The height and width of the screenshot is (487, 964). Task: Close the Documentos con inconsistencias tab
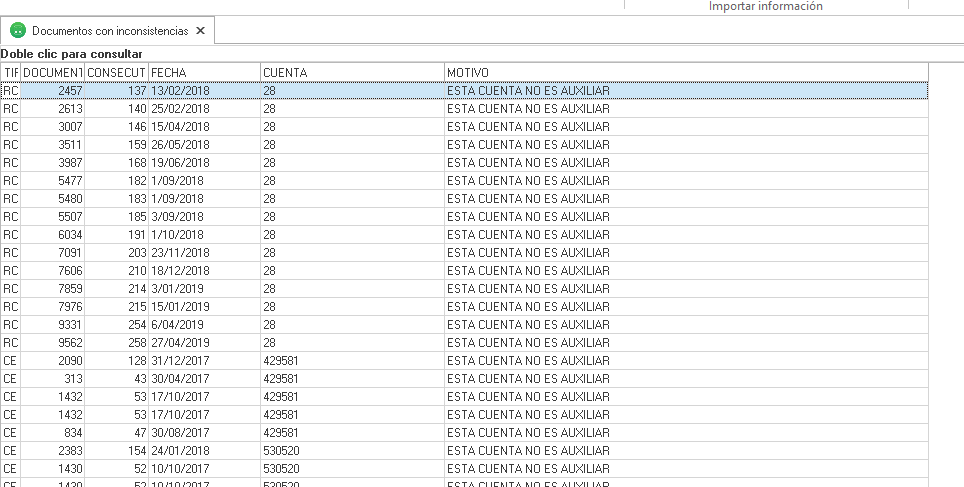pos(200,31)
